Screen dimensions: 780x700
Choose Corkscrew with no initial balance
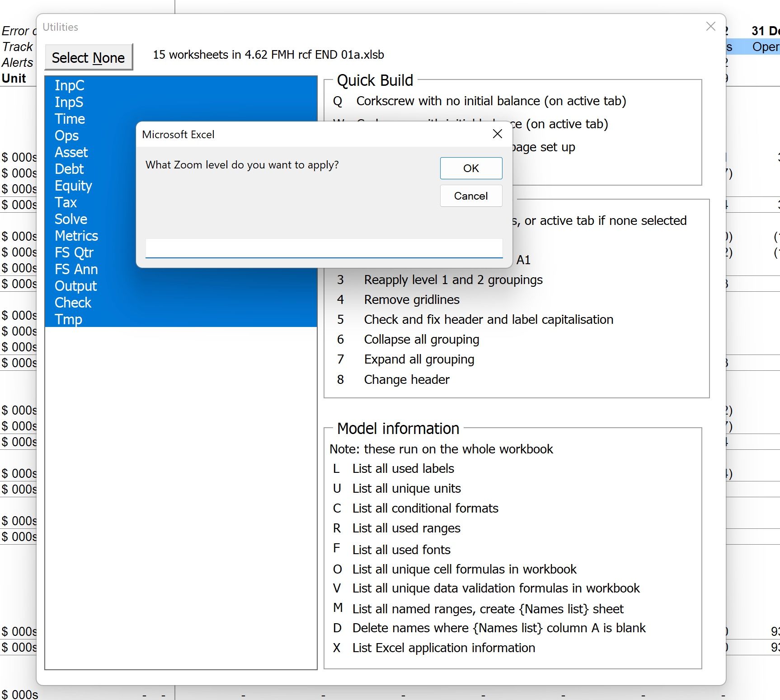point(491,101)
